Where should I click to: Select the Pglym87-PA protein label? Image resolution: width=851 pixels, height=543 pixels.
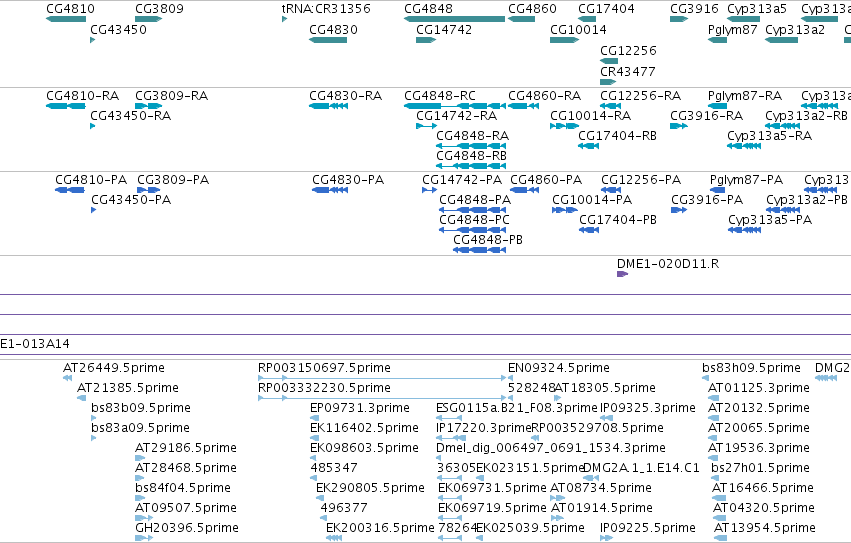click(746, 180)
